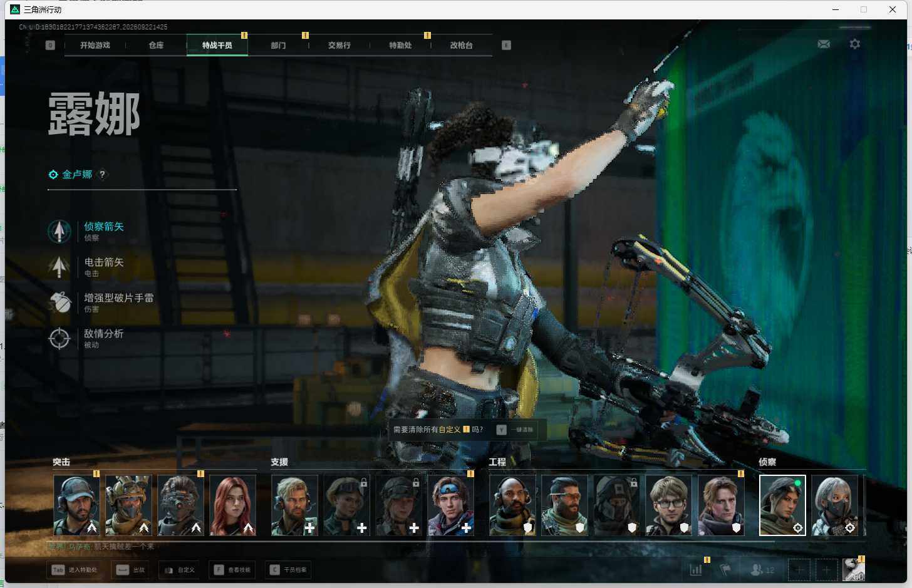Click the flag icon in bottom bar

725,570
